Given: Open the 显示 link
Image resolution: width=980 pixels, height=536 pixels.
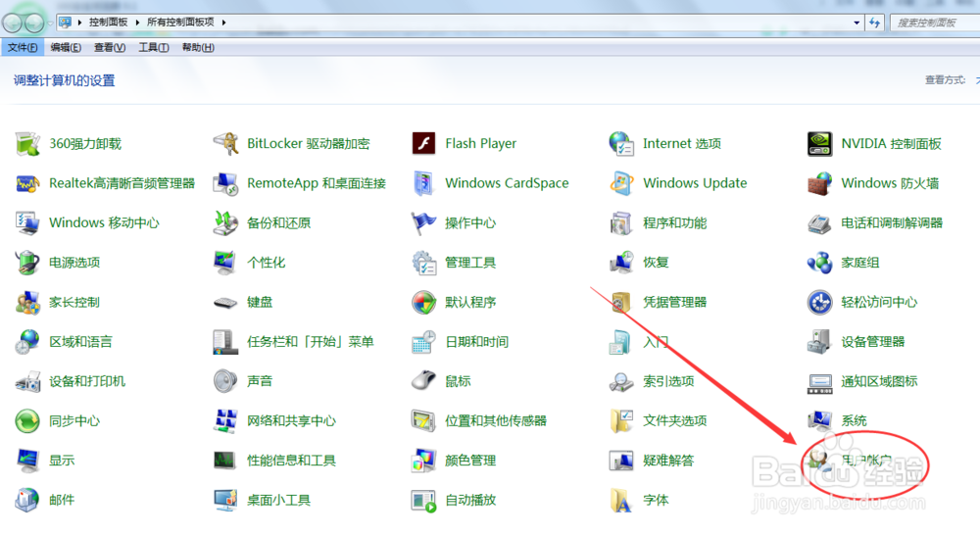Looking at the screenshot, I should click(62, 461).
